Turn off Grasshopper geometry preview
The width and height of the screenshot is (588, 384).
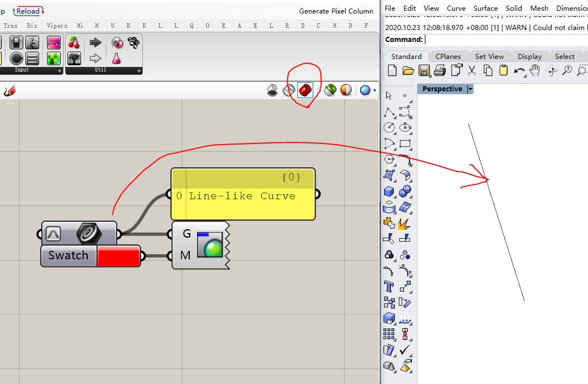click(x=272, y=90)
